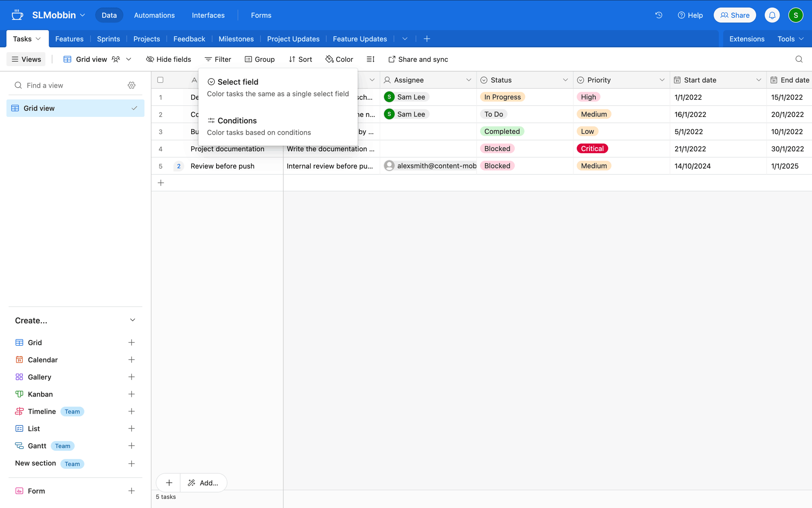812x508 pixels.
Task: Select 14/10/2024 start date cell
Action: coord(718,166)
